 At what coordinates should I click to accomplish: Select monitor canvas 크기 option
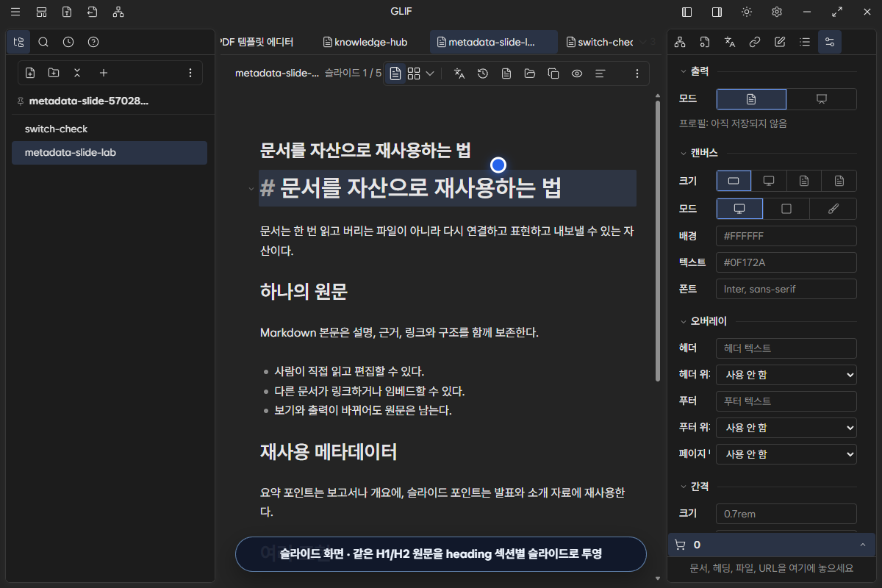[x=769, y=181]
